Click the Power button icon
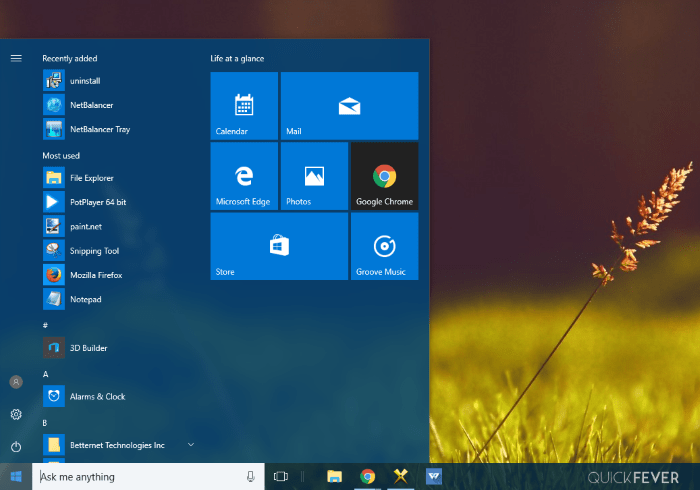This screenshot has height=490, width=700. click(16, 447)
